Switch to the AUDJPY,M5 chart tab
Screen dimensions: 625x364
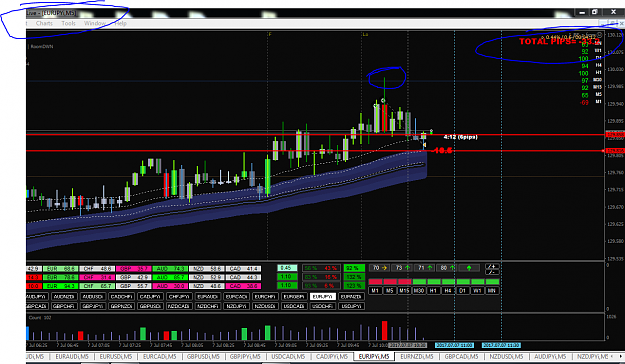[550, 356]
